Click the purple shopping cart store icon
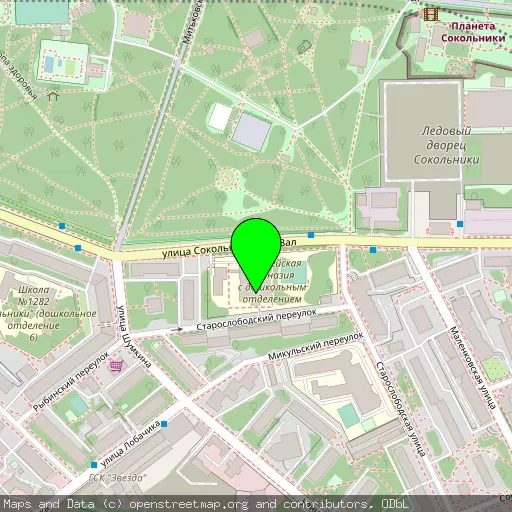This screenshot has height=512, width=512. tap(116, 366)
